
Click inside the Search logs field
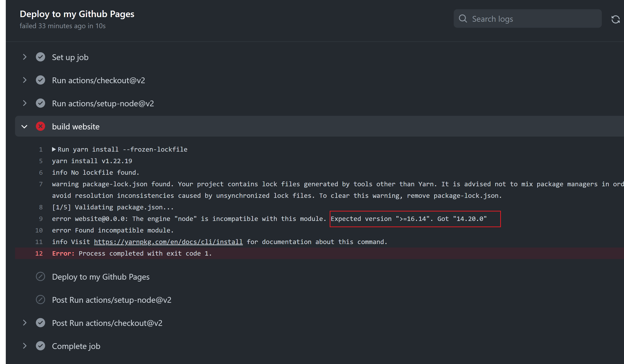pos(520,18)
